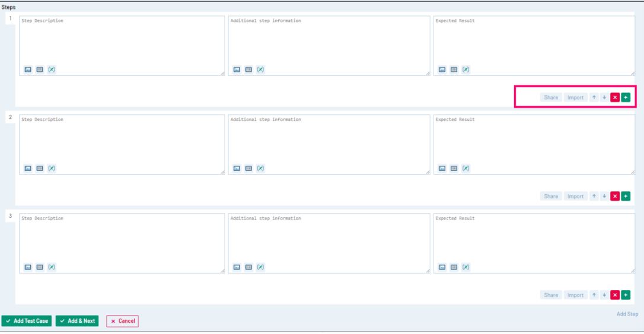The width and height of the screenshot is (644, 334).
Task: Focus the step 2 Expected Result field
Action: coord(534,140)
